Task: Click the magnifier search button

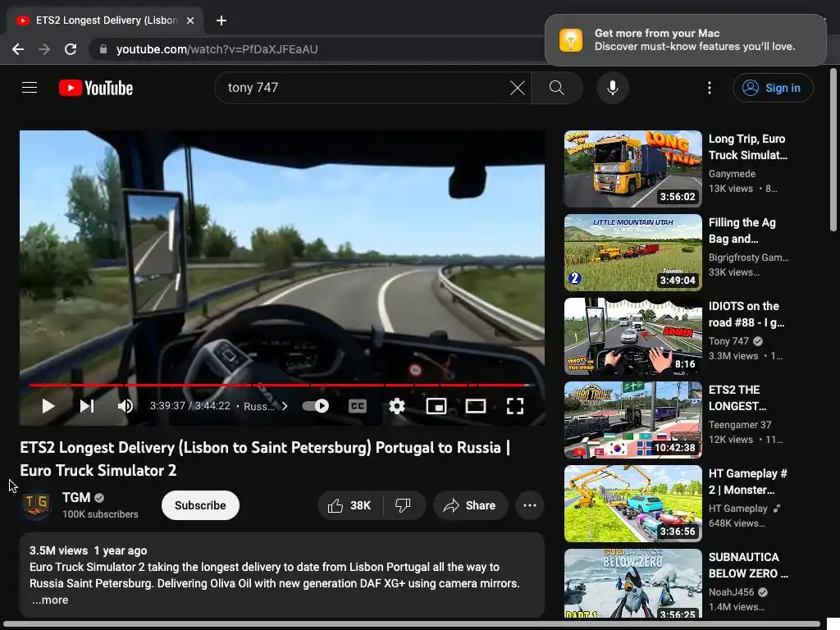Action: 557,88
